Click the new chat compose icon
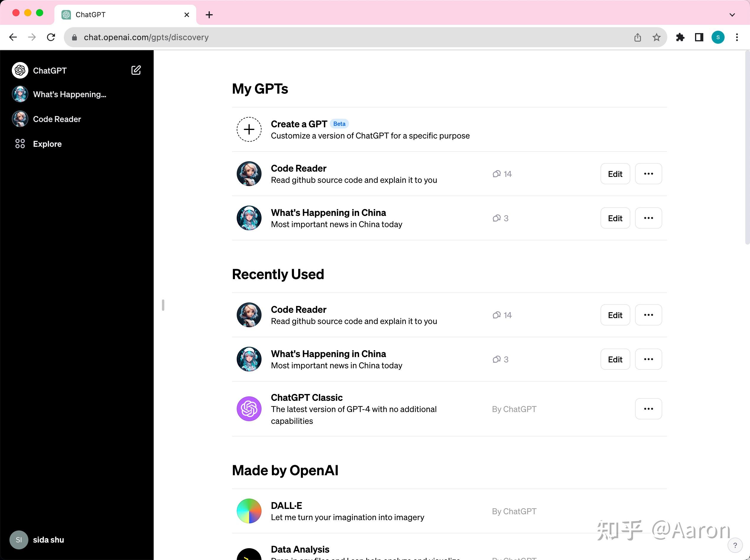The height and width of the screenshot is (560, 750). (x=135, y=70)
